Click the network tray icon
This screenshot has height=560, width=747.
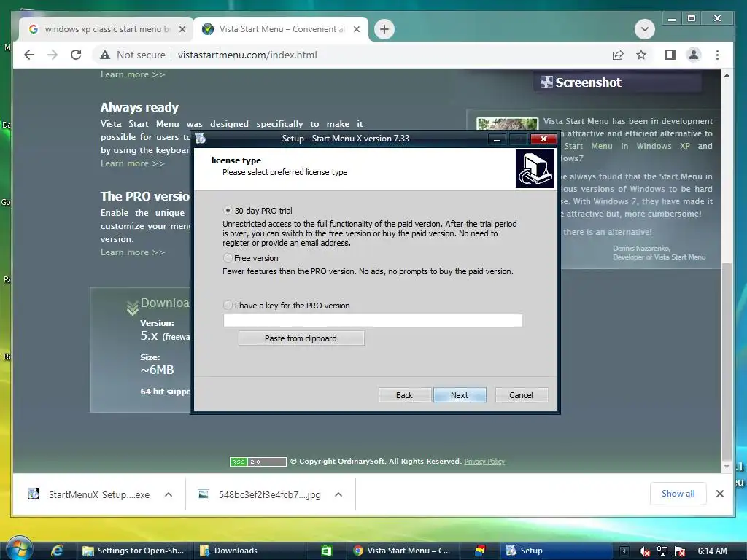[662, 551]
